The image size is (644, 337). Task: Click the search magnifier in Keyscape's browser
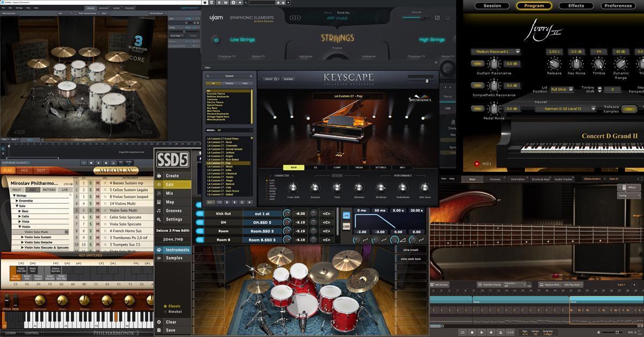point(207,76)
